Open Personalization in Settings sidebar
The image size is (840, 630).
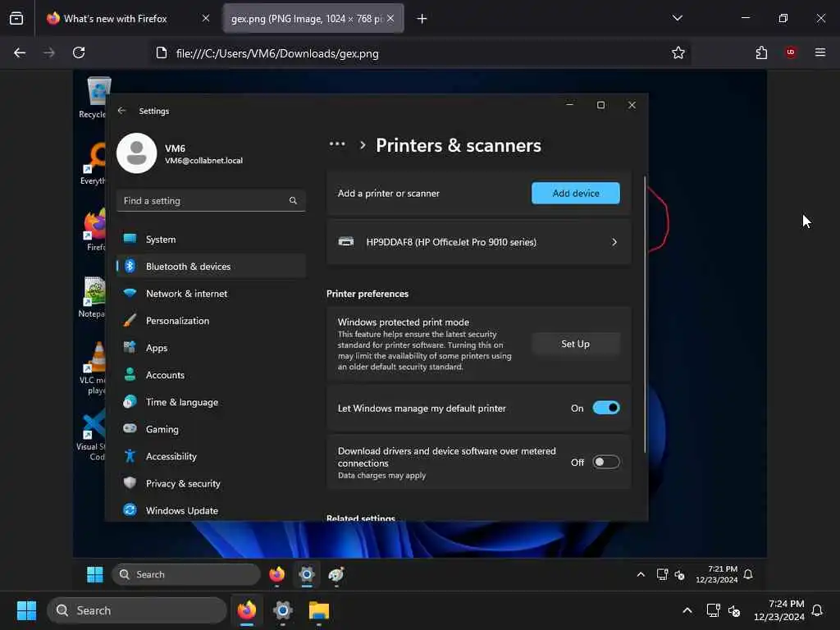(211, 321)
